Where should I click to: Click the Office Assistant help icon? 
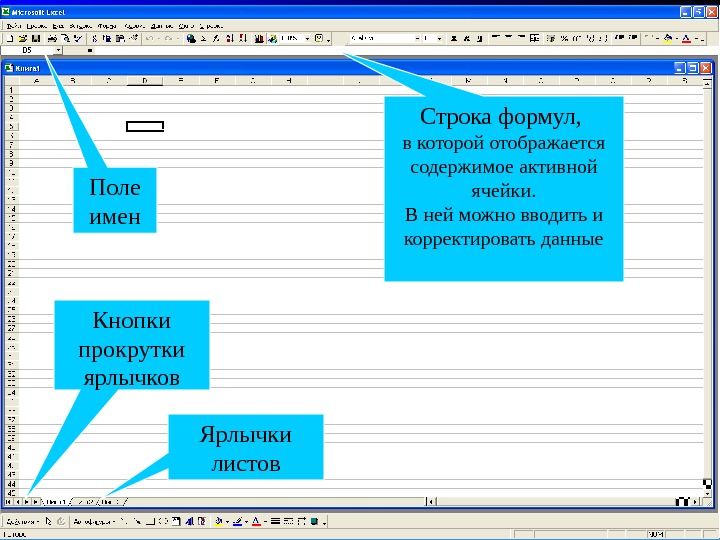[x=319, y=39]
